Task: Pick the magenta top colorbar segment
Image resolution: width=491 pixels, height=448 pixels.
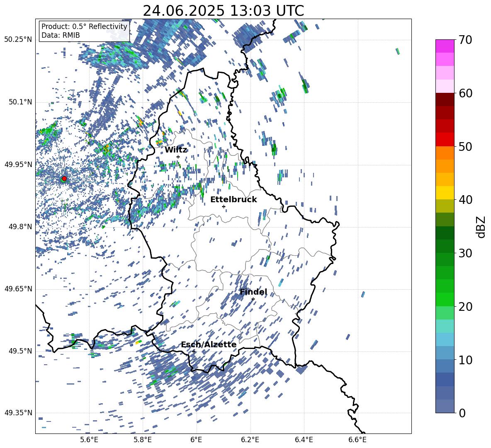Action: 445,46
